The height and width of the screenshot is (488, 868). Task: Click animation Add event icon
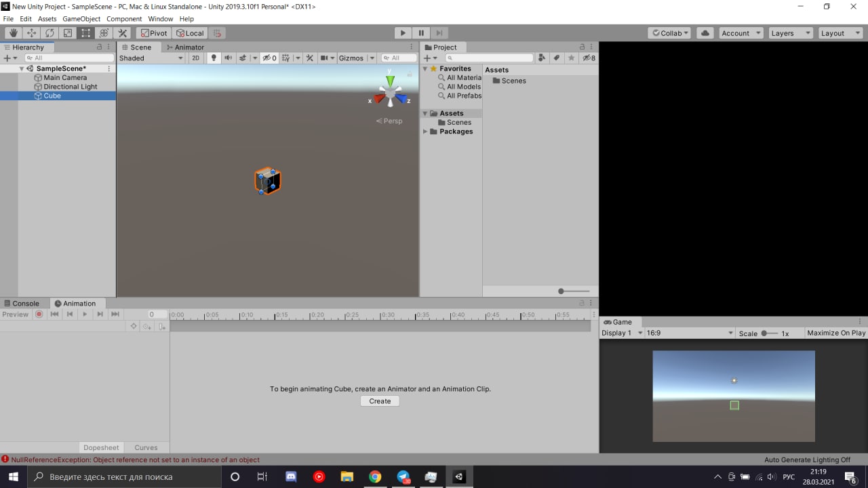[x=161, y=326]
